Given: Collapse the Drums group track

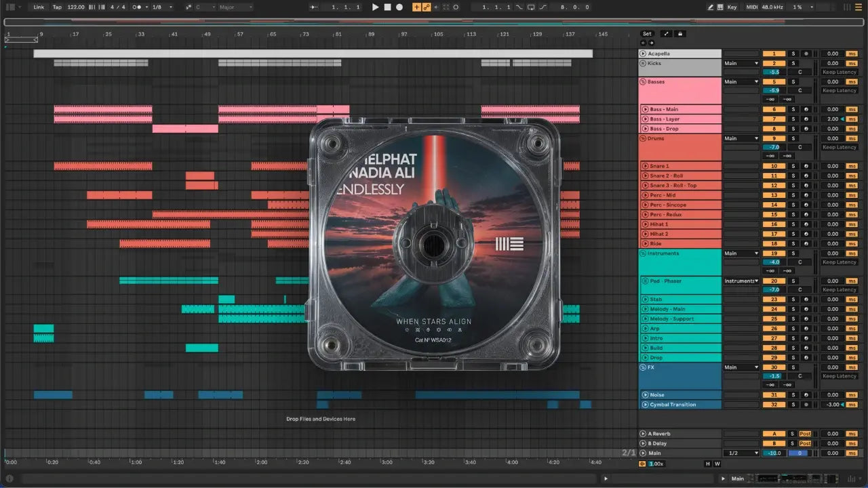Looking at the screenshot, I should [x=643, y=138].
